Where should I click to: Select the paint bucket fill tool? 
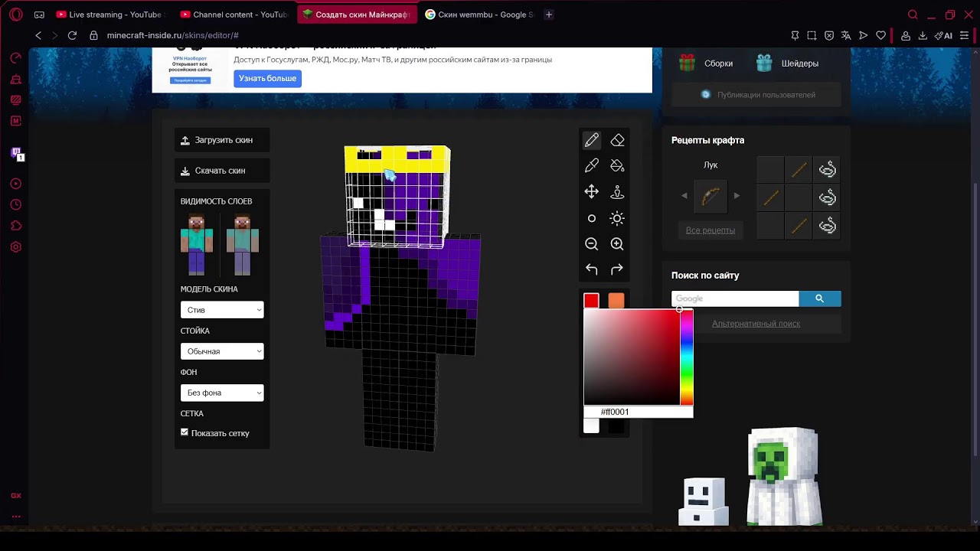click(617, 165)
